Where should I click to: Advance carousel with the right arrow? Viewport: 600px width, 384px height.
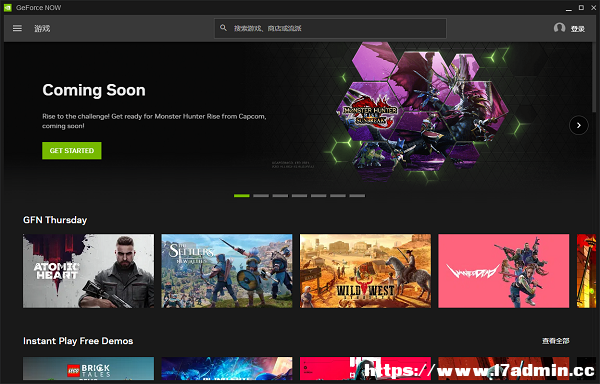579,125
